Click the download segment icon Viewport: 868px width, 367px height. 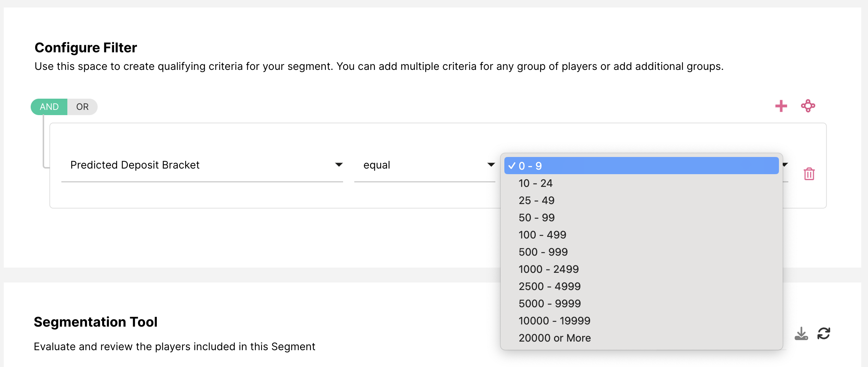tap(801, 333)
